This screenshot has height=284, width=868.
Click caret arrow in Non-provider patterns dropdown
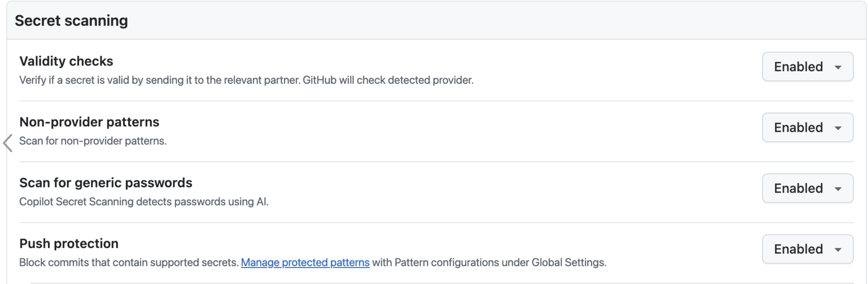point(838,128)
